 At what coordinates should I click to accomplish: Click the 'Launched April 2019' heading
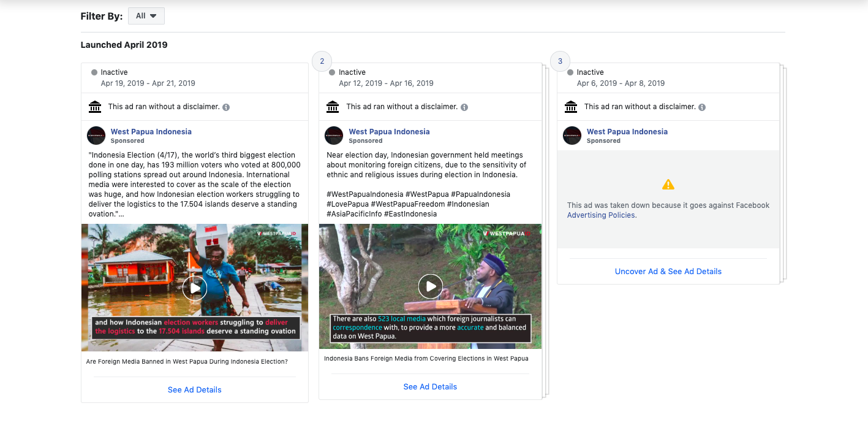(x=124, y=45)
